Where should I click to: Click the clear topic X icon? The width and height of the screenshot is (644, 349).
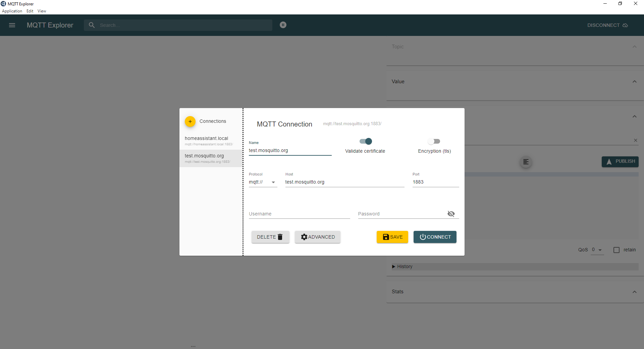point(635,140)
